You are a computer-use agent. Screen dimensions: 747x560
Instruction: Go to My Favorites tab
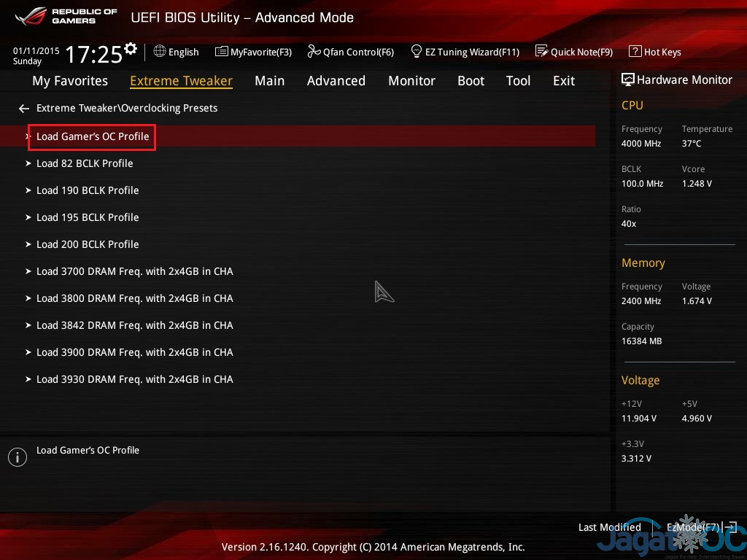point(70,81)
